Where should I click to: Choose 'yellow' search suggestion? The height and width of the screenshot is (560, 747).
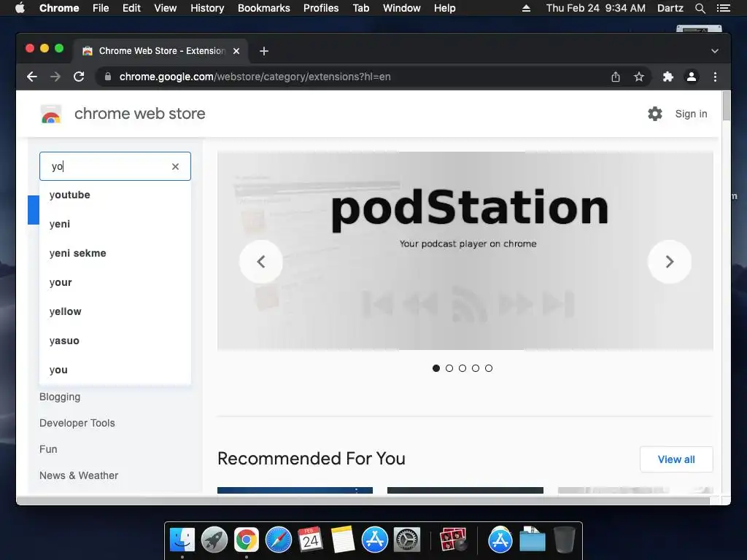(115, 311)
